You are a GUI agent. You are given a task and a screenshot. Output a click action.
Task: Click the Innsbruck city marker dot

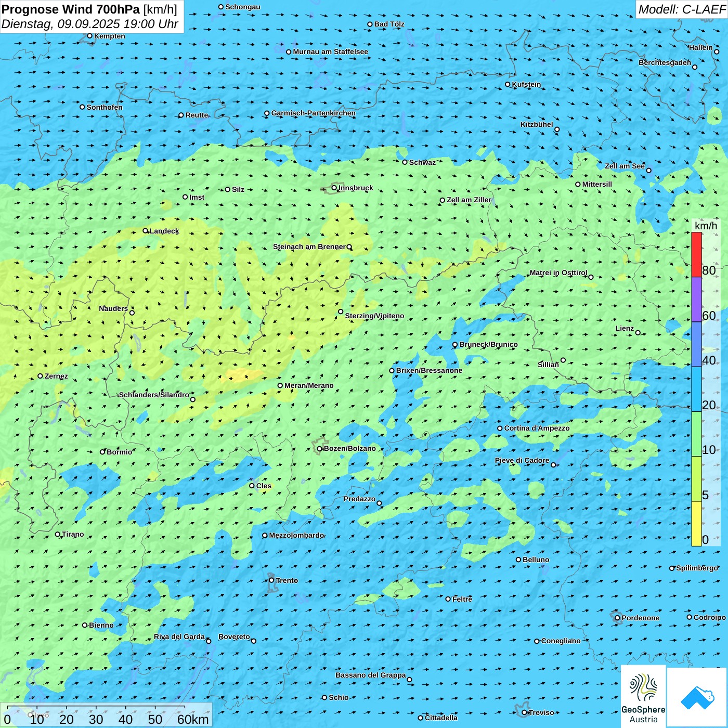(334, 188)
